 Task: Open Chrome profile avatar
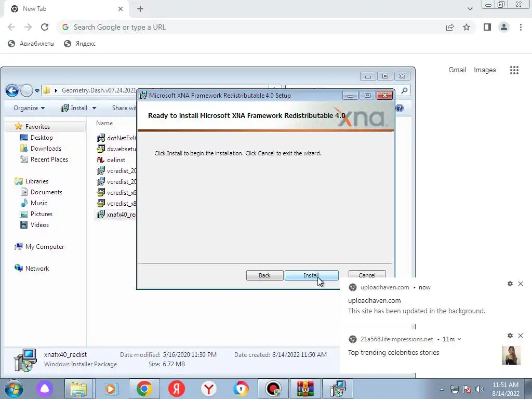tap(504, 27)
